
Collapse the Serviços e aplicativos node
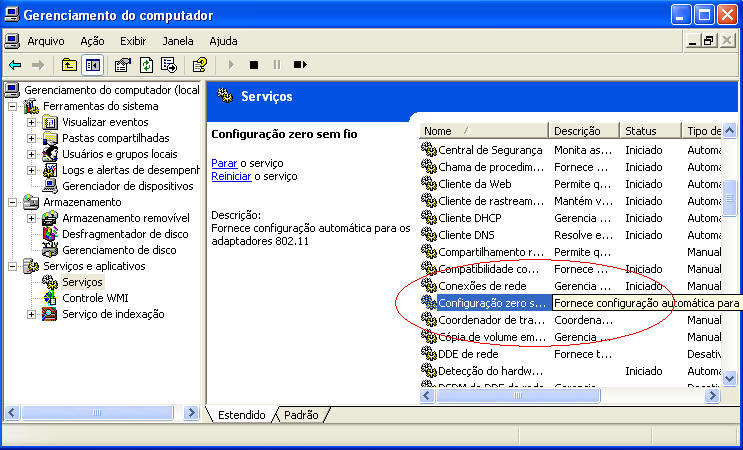pos(12,266)
